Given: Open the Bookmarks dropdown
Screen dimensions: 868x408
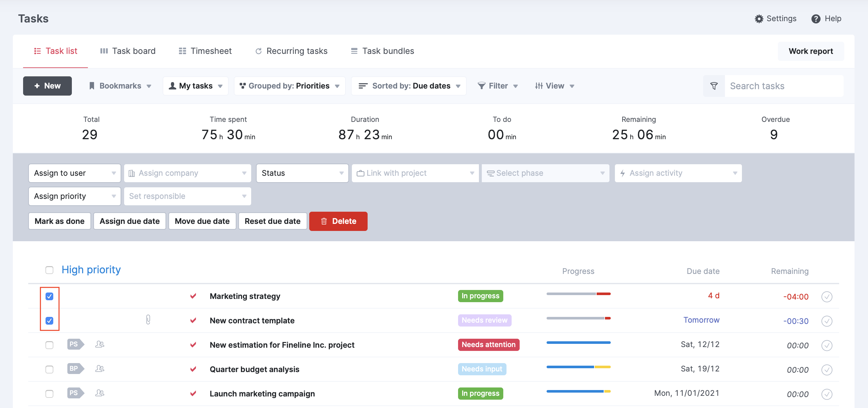Looking at the screenshot, I should 120,86.
